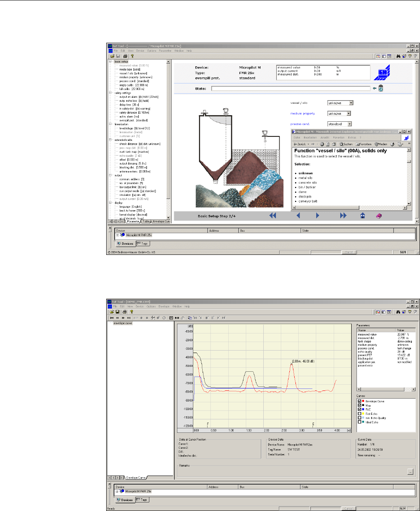The width and height of the screenshot is (420, 511).
Task: Open Device menu in upper ToF Tool window
Action: pos(140,50)
